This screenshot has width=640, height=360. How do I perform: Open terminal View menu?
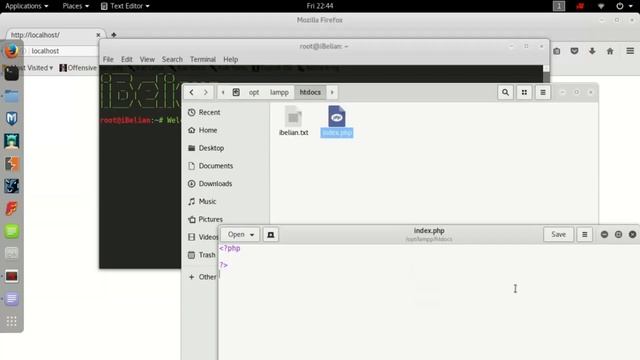pyautogui.click(x=147, y=60)
